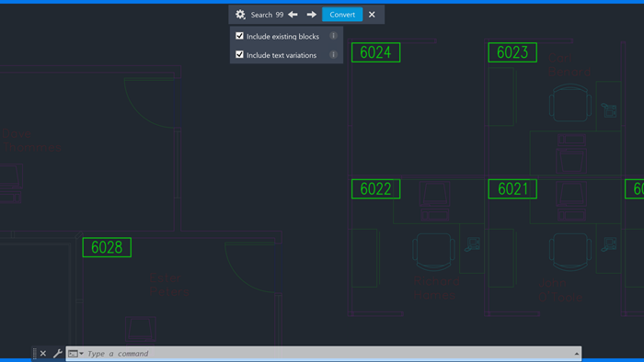Select room tag 6028
This screenshot has height=362, width=644.
click(x=107, y=248)
